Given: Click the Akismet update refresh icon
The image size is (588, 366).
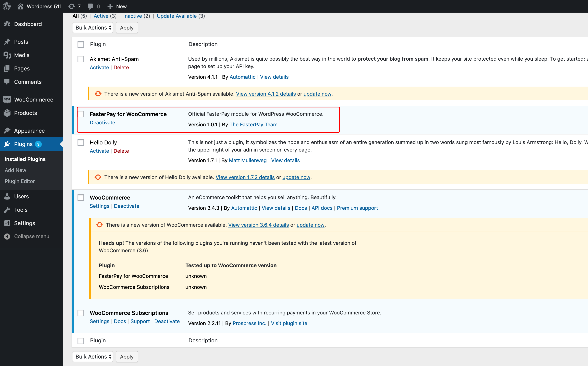Looking at the screenshot, I should coord(98,94).
